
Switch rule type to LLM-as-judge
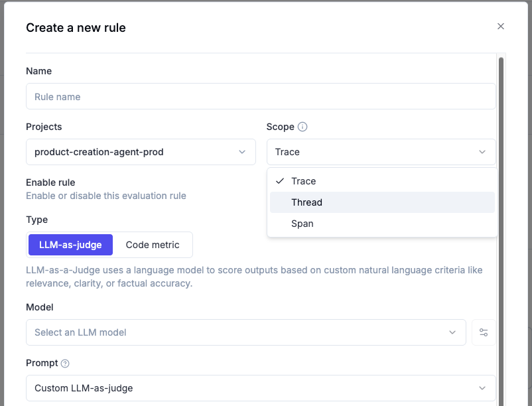click(70, 245)
